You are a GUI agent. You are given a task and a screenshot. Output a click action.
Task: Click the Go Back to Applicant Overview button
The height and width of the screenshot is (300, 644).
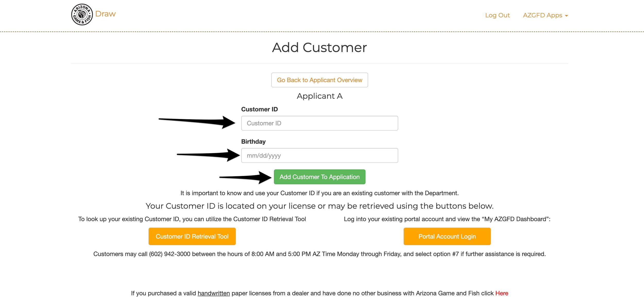pyautogui.click(x=319, y=80)
